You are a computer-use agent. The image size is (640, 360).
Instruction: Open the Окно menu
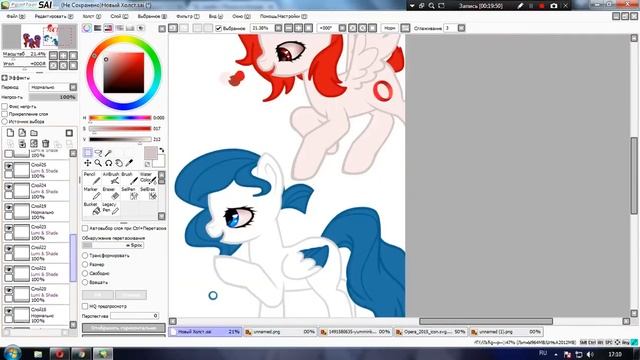click(241, 16)
